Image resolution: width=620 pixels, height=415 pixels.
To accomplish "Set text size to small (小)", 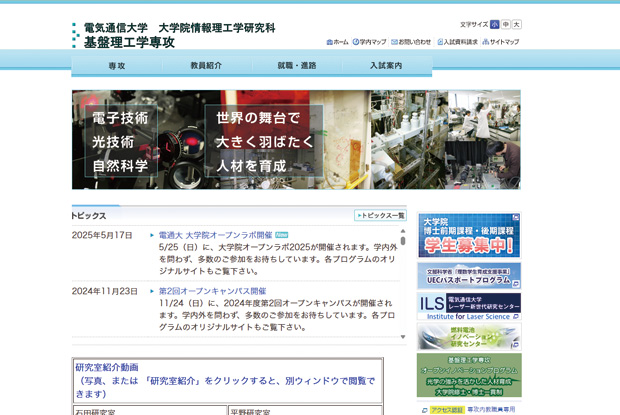I will (494, 24).
